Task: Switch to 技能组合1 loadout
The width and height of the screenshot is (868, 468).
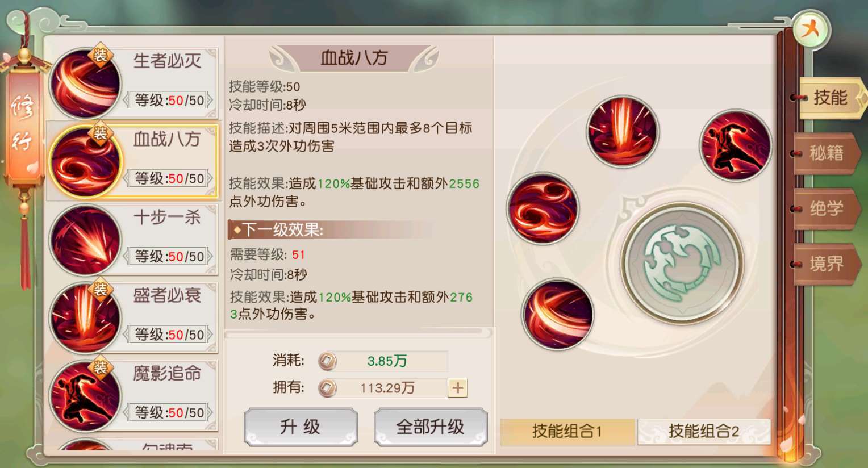Action: click(567, 432)
